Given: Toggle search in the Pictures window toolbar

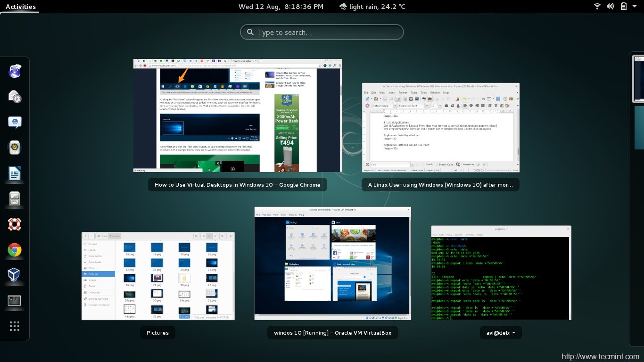Looking at the screenshot, I should pyautogui.click(x=197, y=236).
